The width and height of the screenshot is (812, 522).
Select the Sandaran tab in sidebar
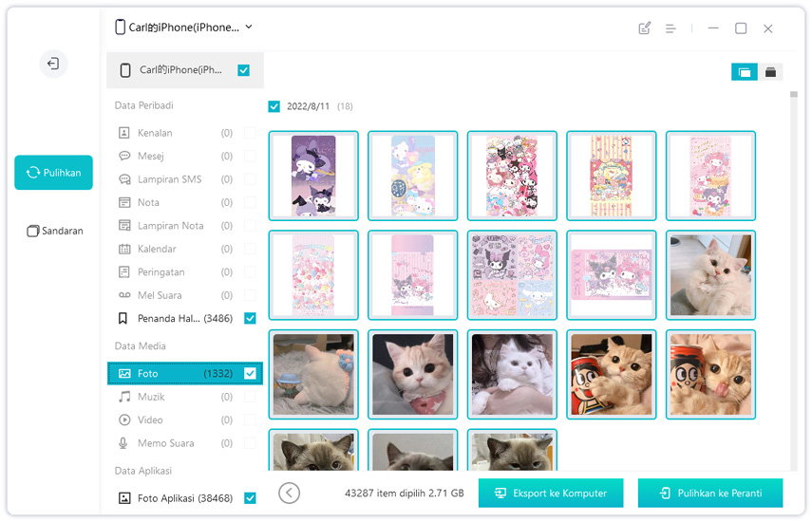[54, 231]
